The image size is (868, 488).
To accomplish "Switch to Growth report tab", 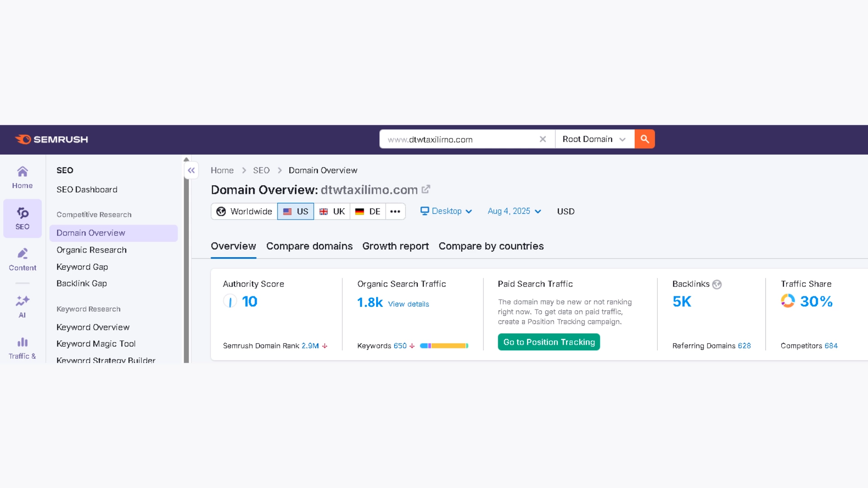I will point(395,246).
